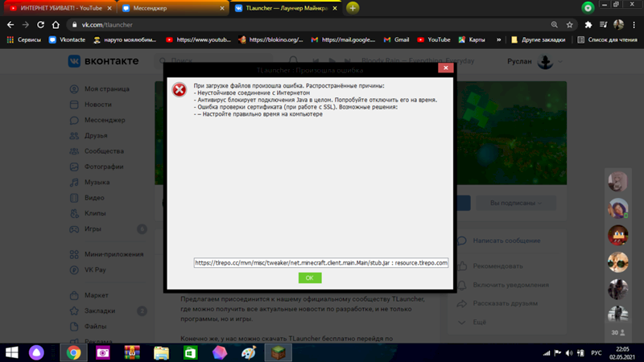The width and height of the screenshot is (644, 362).
Task: Open the Chrome extensions puzzle icon
Action: click(588, 25)
